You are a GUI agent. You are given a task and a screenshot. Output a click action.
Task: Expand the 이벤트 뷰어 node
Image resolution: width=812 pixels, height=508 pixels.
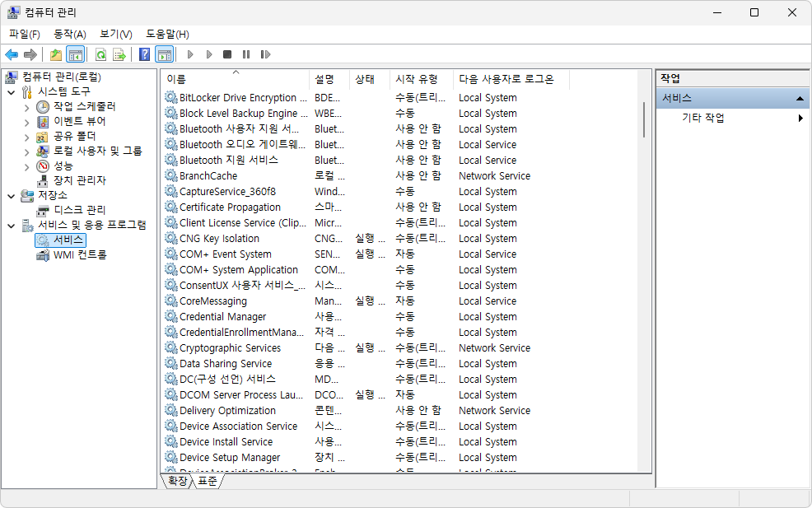pyautogui.click(x=27, y=122)
